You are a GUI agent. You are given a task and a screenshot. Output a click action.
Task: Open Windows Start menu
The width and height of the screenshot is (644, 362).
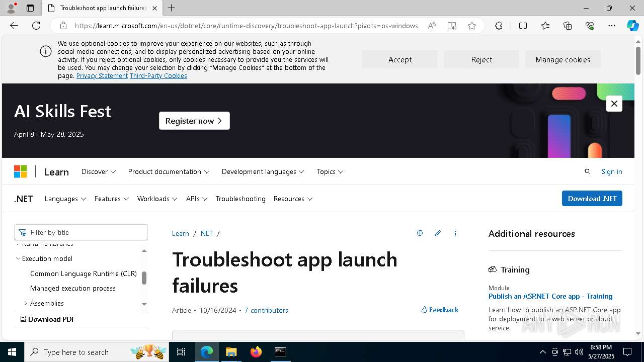pos(12,352)
